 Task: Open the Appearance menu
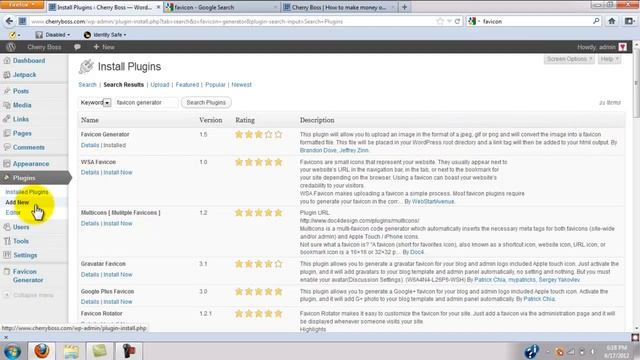coord(31,164)
